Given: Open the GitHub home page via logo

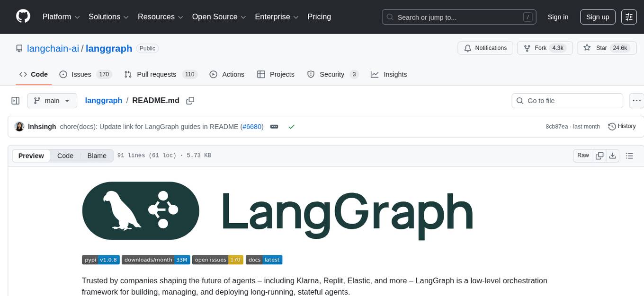Looking at the screenshot, I should [23, 17].
